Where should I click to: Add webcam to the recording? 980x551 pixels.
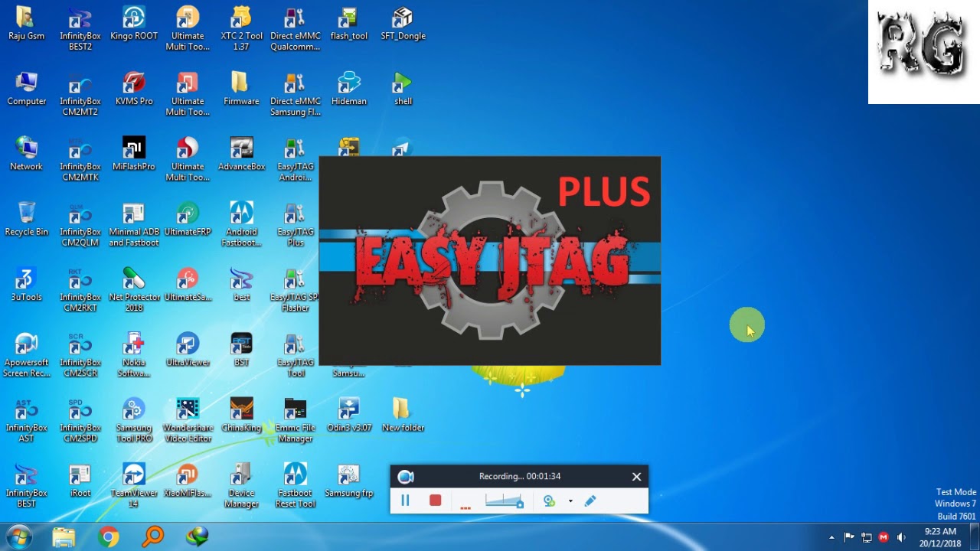pos(549,500)
